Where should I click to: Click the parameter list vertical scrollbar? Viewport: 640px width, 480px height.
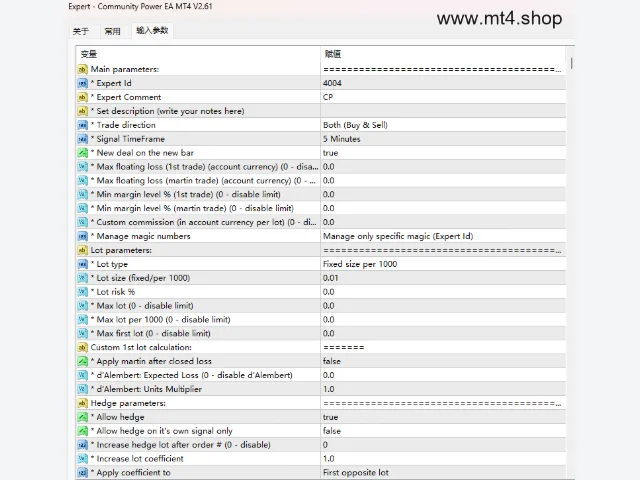571,63
